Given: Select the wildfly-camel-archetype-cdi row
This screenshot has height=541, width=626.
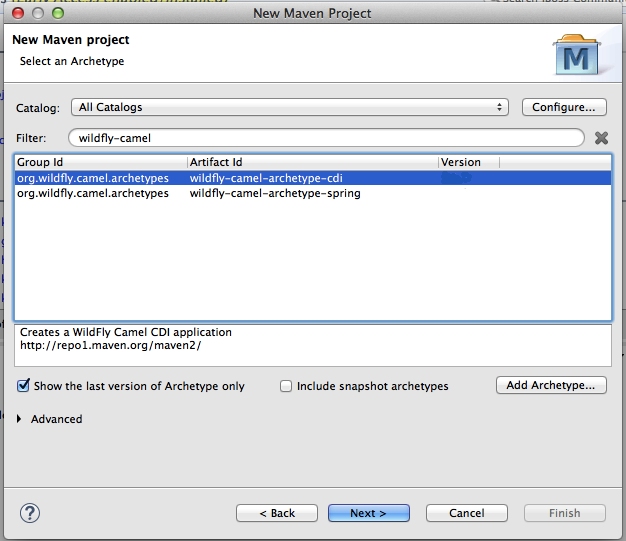Looking at the screenshot, I should point(313,178).
